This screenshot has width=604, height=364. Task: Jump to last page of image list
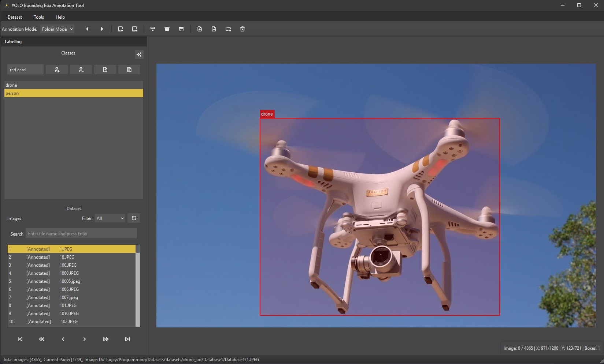pyautogui.click(x=127, y=339)
